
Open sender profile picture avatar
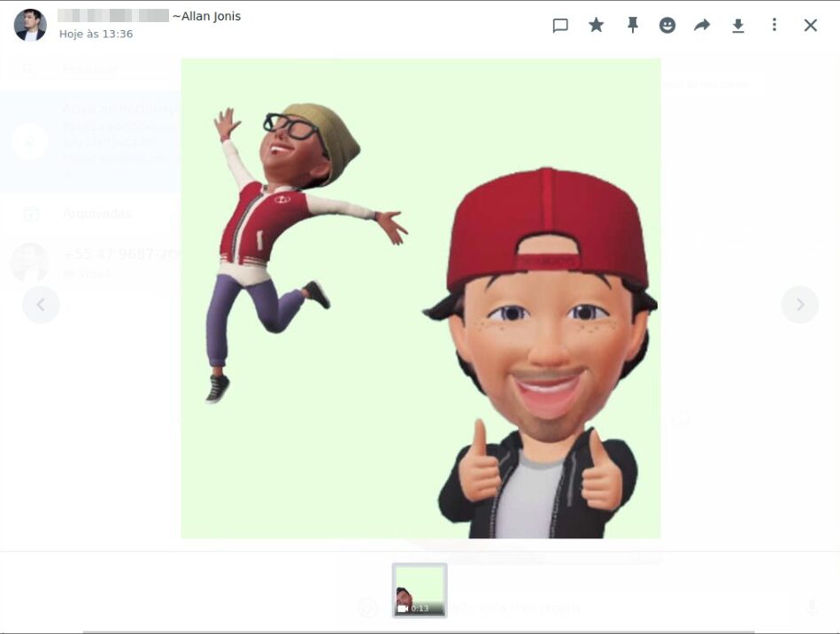pyautogui.click(x=30, y=25)
